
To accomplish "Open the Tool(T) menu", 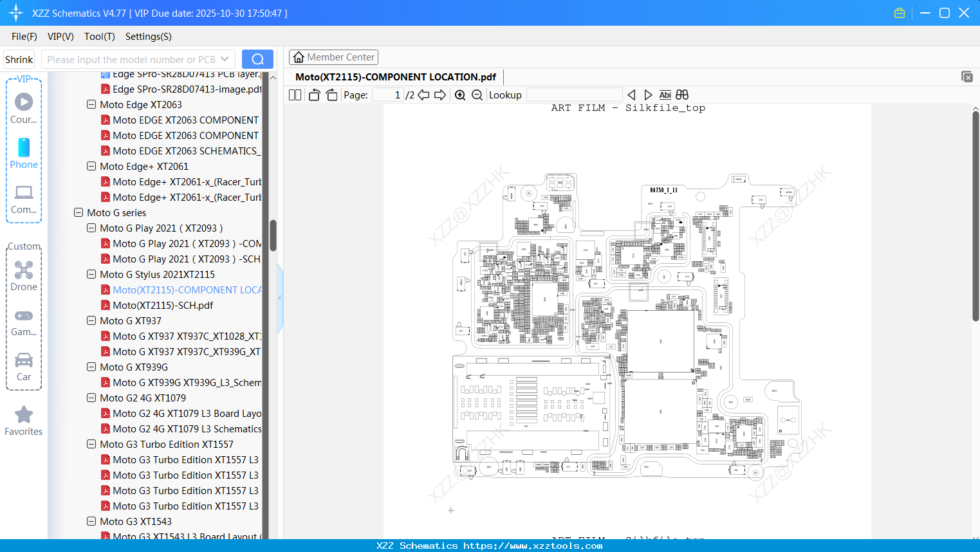I will [x=99, y=37].
